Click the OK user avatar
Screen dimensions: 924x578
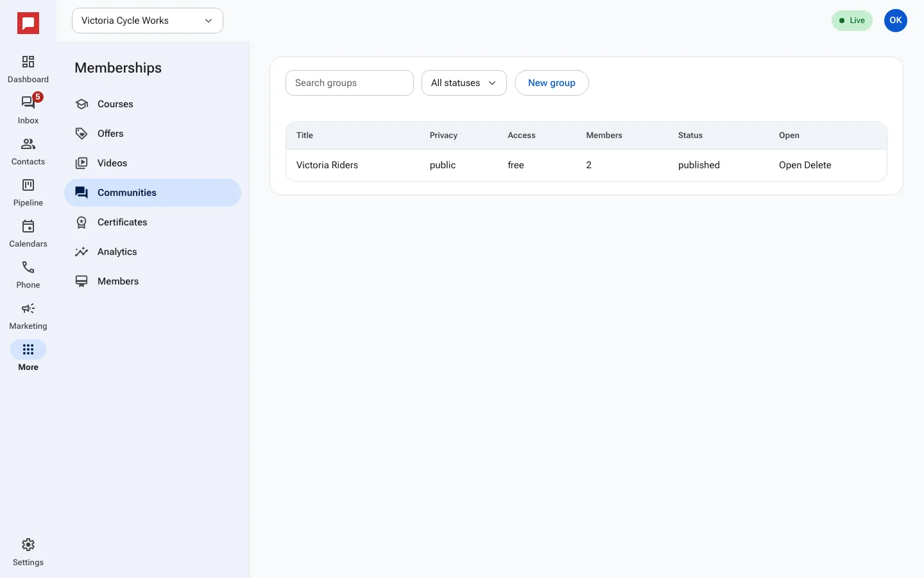coord(896,21)
